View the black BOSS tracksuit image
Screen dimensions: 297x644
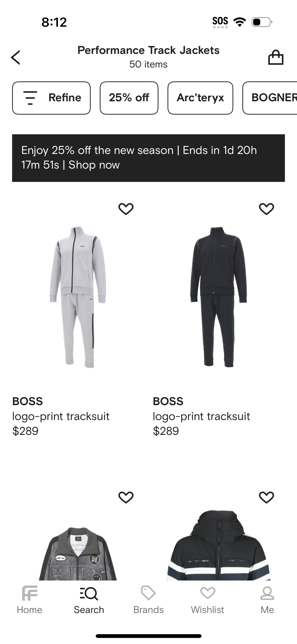(x=218, y=297)
